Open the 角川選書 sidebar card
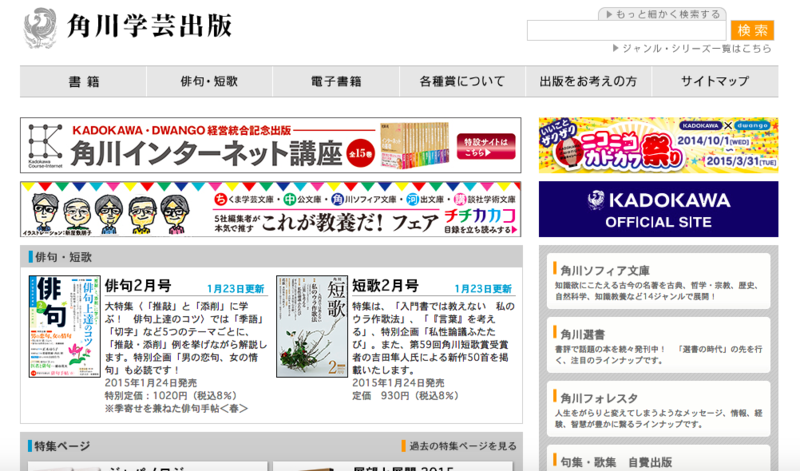 pos(659,345)
